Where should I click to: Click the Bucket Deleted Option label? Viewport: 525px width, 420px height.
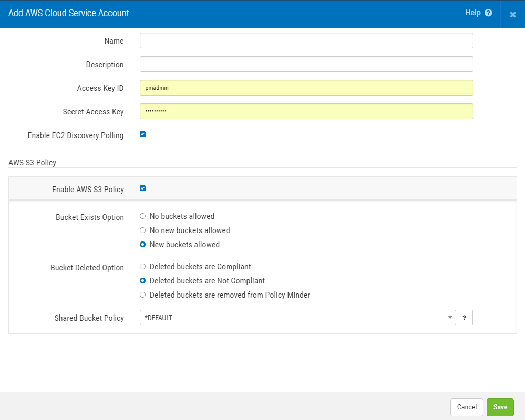coord(87,268)
